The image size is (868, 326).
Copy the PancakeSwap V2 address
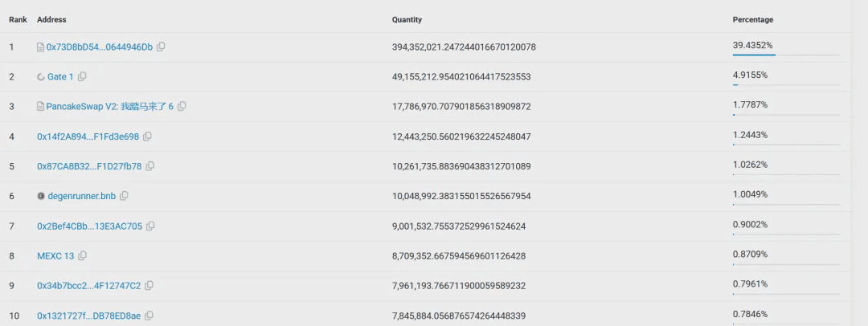click(182, 107)
